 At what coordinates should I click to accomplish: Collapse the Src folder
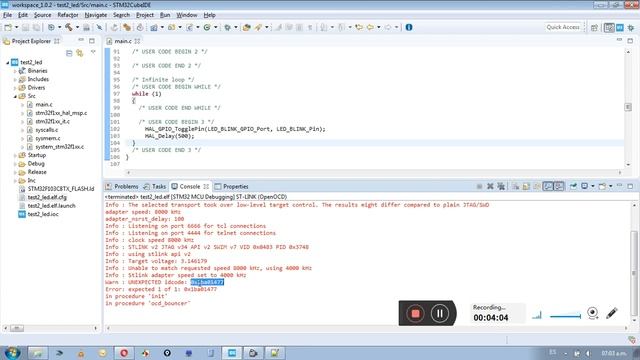15,96
